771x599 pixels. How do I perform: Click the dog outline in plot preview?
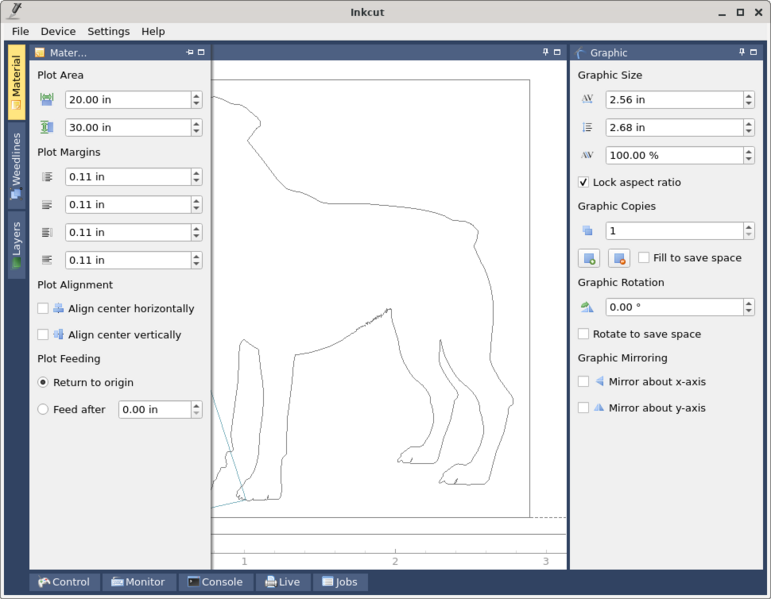[x=364, y=298]
